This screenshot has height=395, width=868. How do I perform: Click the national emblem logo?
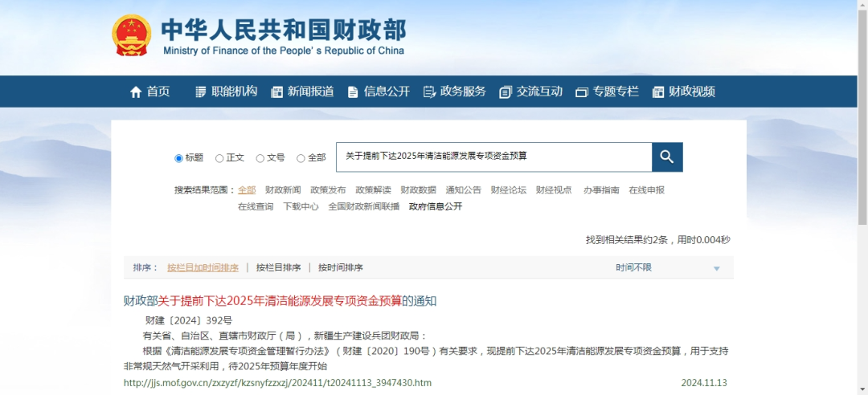coord(131,35)
